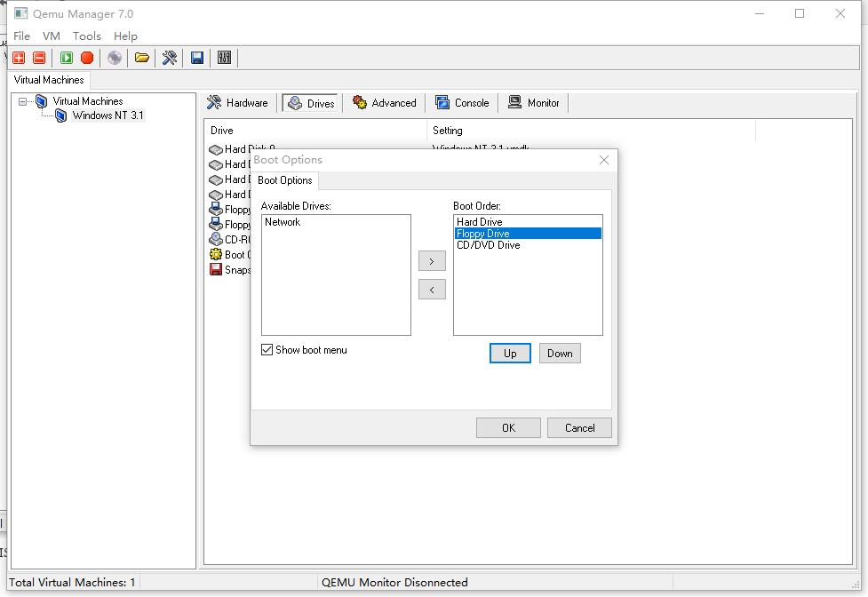Start the VM with green play icon
The height and width of the screenshot is (597, 868).
pos(67,58)
